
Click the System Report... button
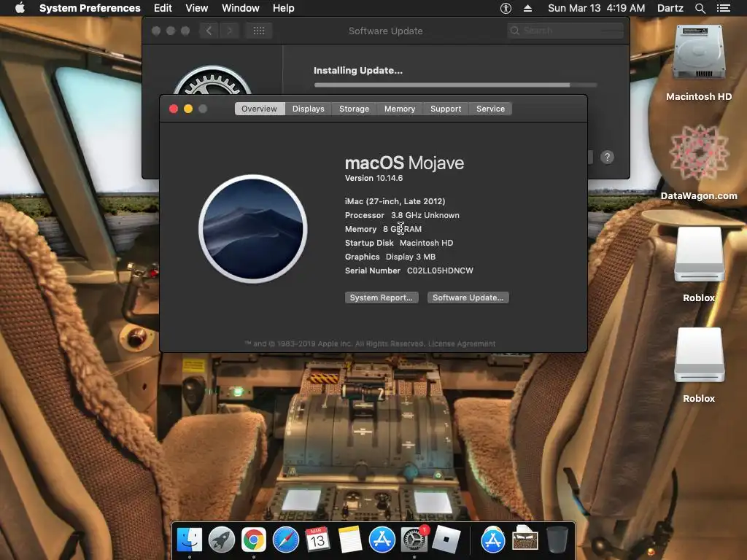(x=382, y=297)
